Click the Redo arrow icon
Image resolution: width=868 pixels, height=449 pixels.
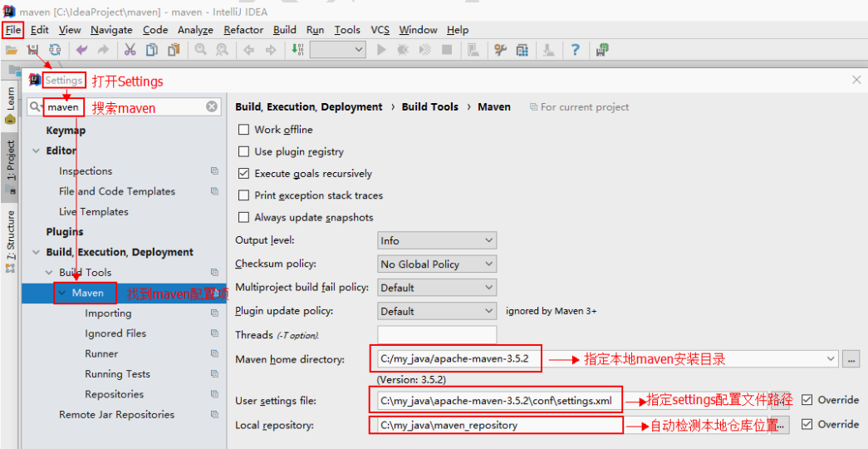103,51
